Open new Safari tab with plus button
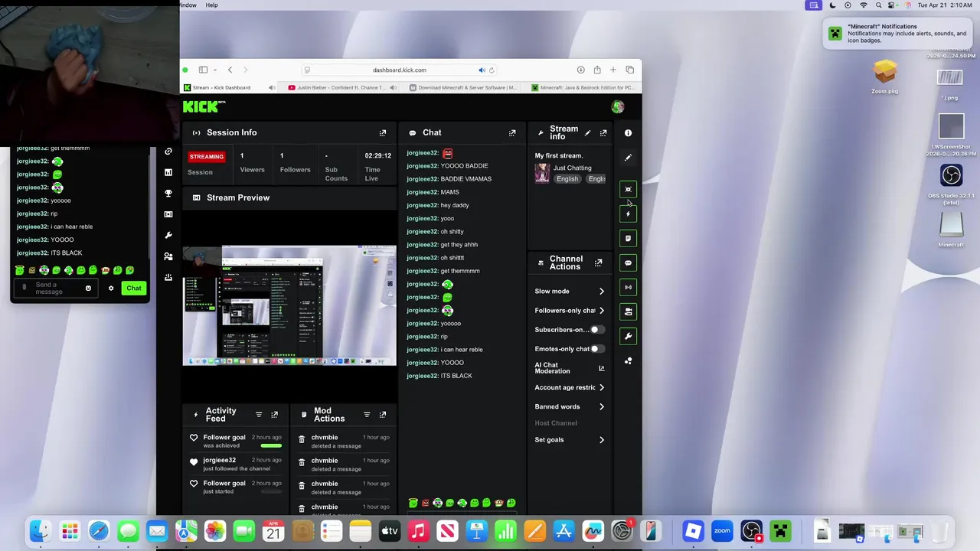 [612, 70]
